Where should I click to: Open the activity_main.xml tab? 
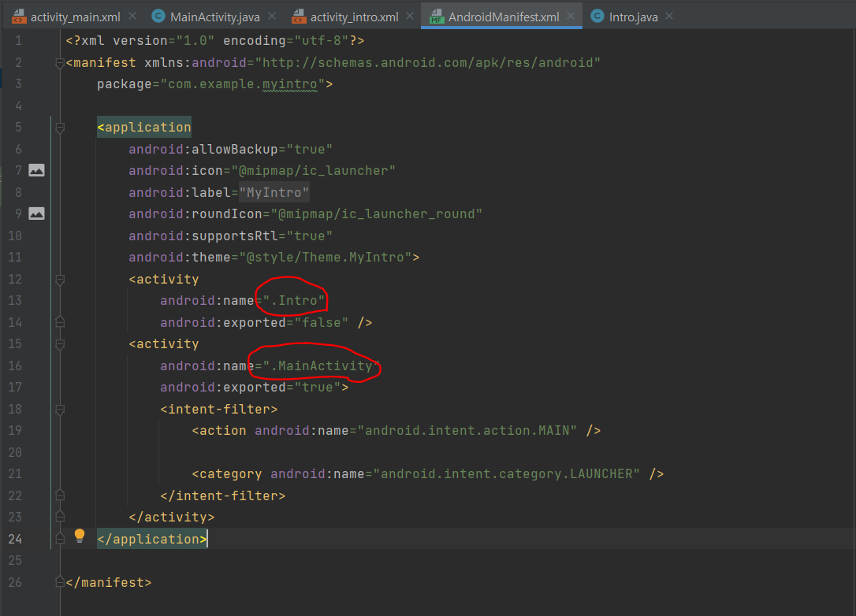pyautogui.click(x=76, y=17)
